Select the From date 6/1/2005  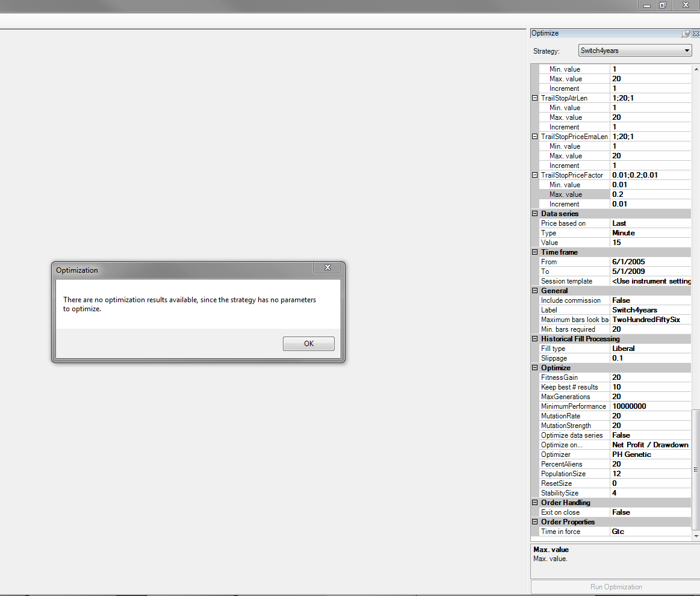pos(651,262)
